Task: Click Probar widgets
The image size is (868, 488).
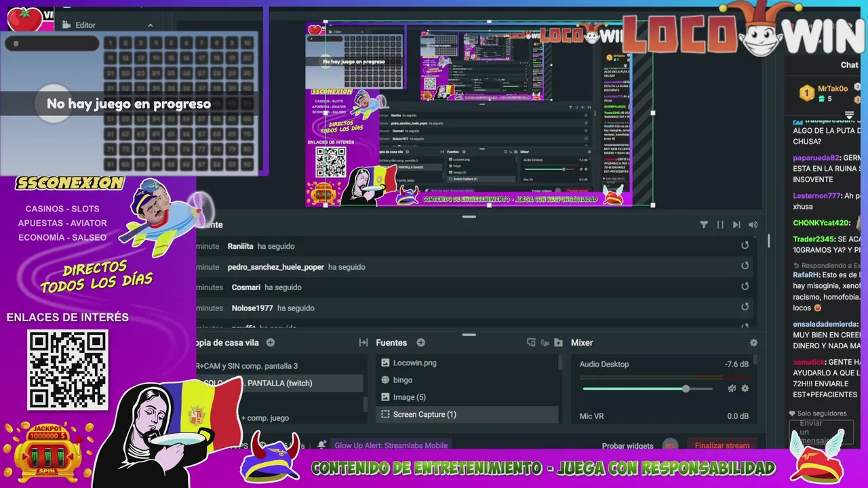Action: click(627, 446)
